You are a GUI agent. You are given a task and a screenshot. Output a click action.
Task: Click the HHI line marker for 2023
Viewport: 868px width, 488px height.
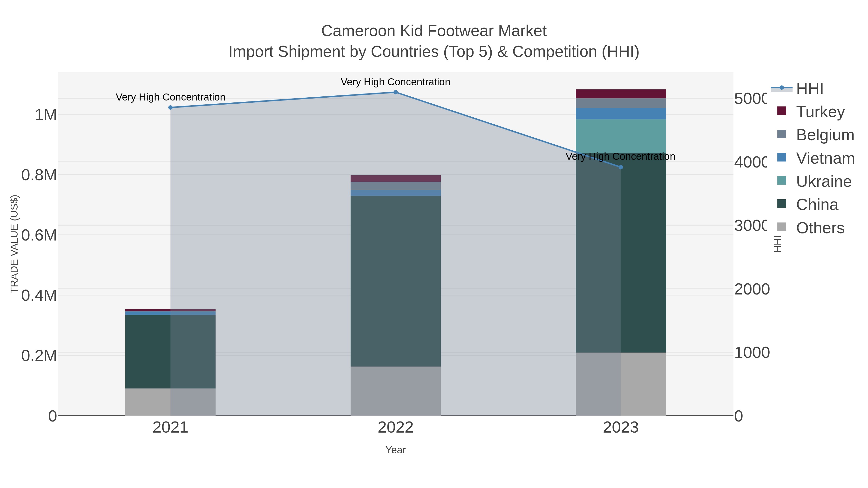coord(621,167)
